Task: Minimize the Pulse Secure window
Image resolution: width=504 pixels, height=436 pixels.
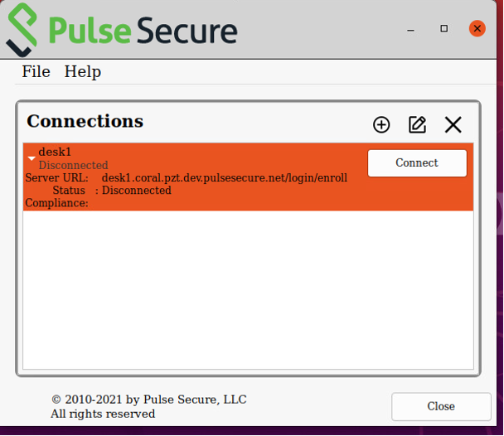Action: 410,30
